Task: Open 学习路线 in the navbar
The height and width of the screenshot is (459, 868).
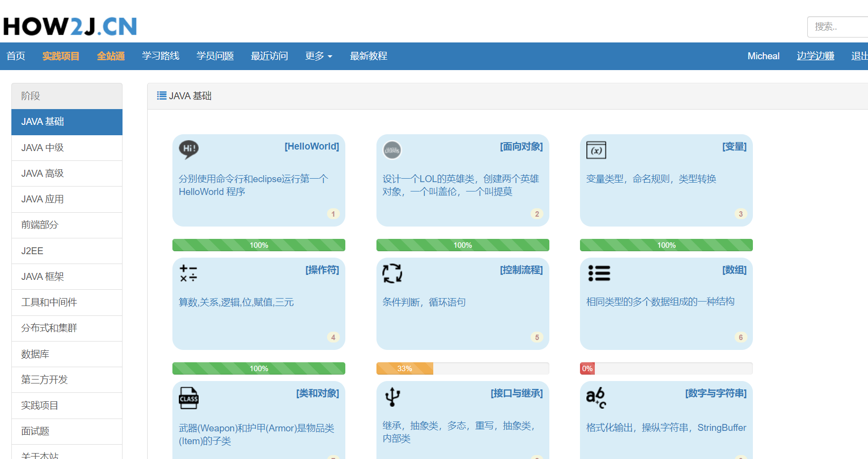Action: tap(161, 56)
